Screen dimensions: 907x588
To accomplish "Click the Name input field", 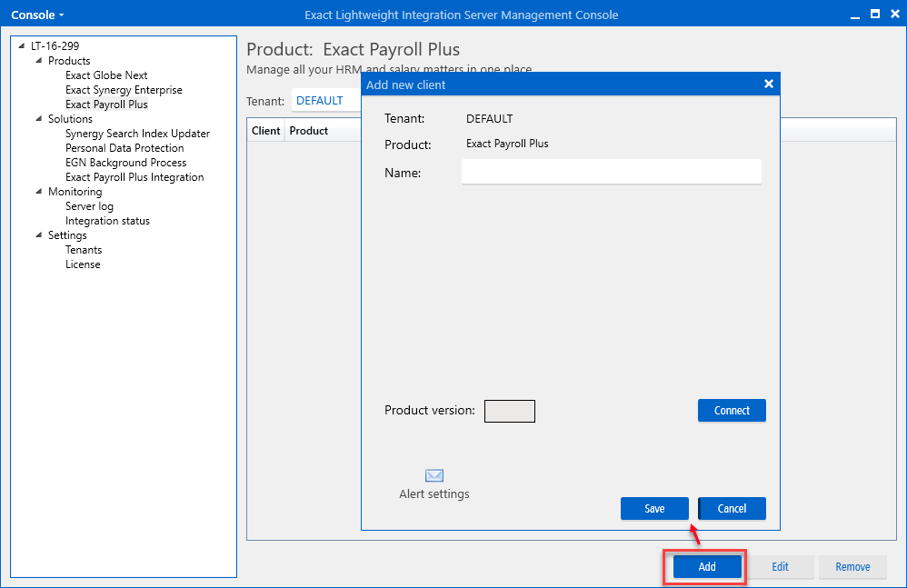I will pos(612,172).
